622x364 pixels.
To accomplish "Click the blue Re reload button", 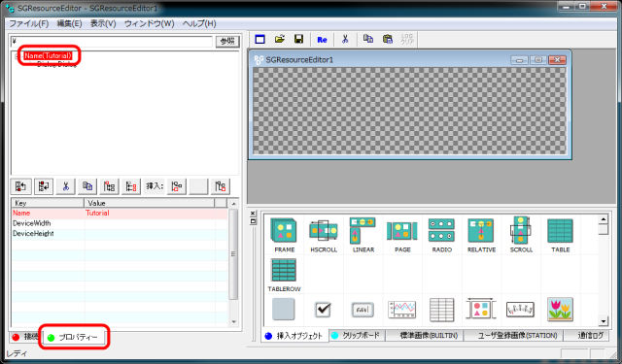I will [x=322, y=40].
